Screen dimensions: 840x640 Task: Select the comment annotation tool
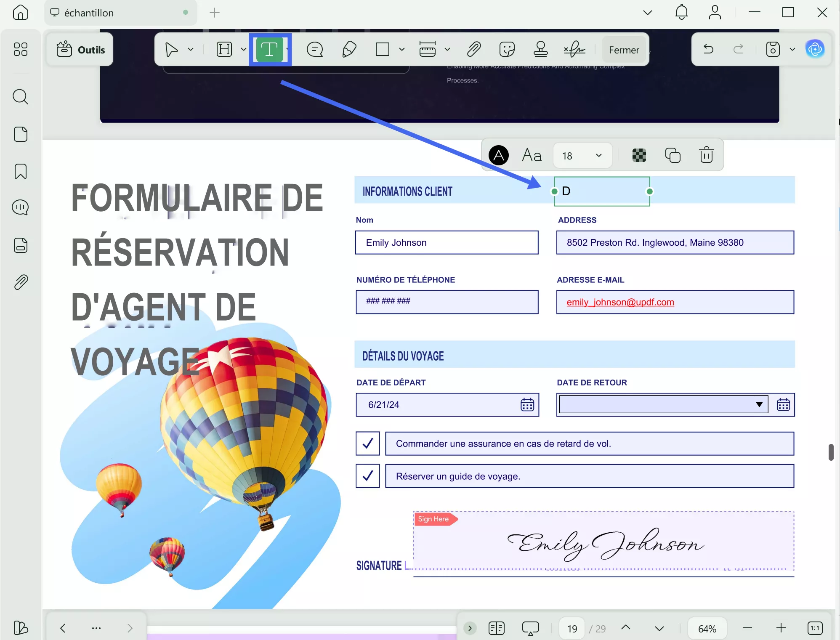tap(314, 49)
